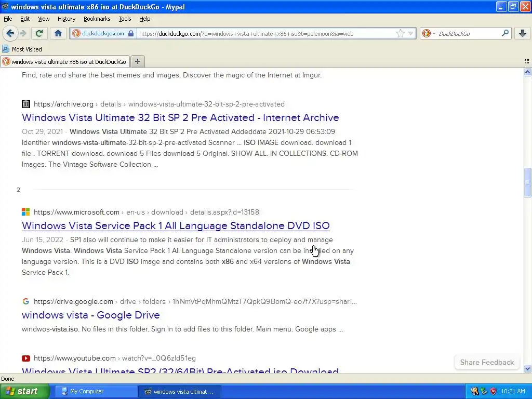Open the Most Visited bookmarks folder
532x399 pixels.
pos(22,49)
